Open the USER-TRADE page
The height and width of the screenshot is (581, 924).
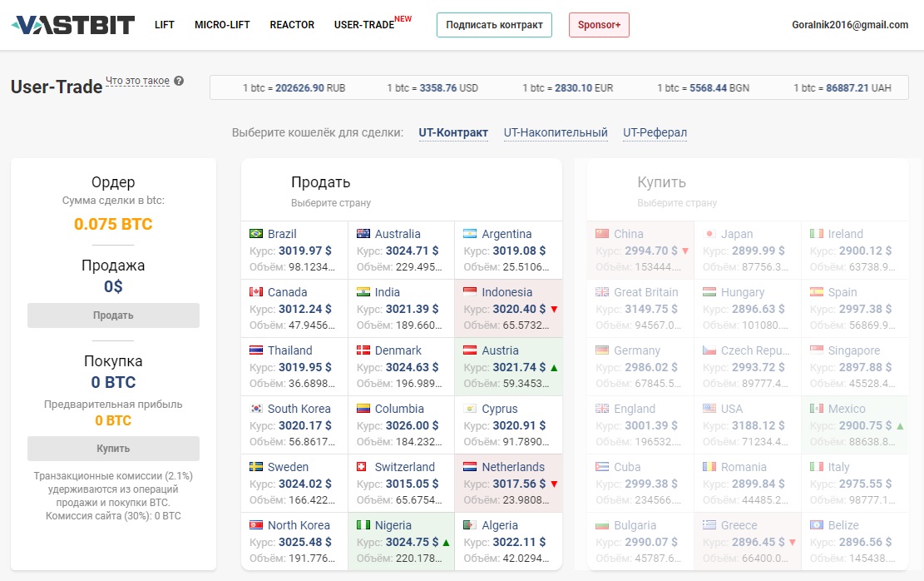[364, 25]
